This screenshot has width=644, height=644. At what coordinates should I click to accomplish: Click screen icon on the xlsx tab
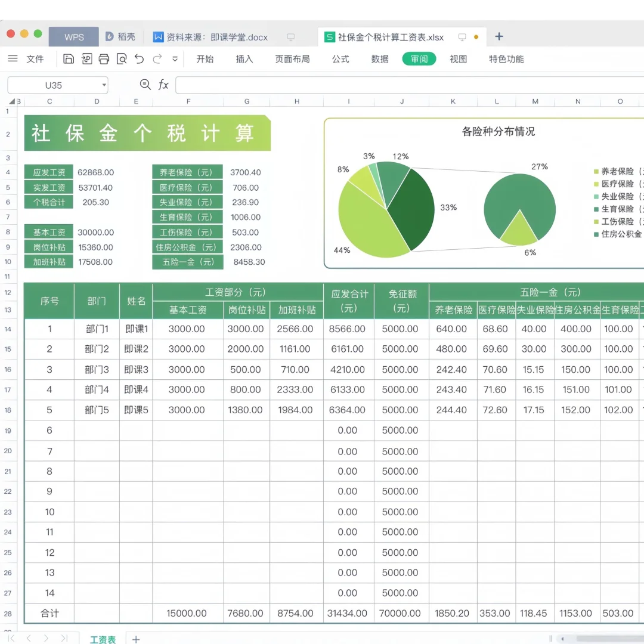[462, 37]
